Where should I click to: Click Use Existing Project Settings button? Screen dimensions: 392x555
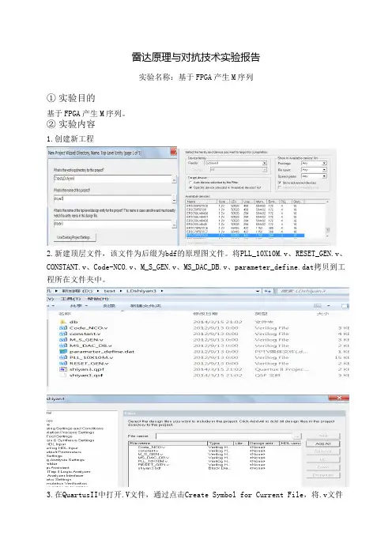coord(74,237)
